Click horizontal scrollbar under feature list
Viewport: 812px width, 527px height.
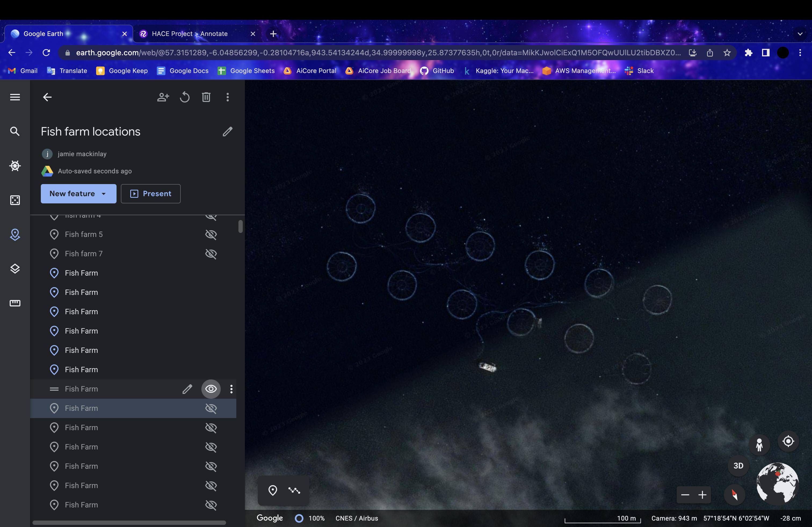click(129, 522)
